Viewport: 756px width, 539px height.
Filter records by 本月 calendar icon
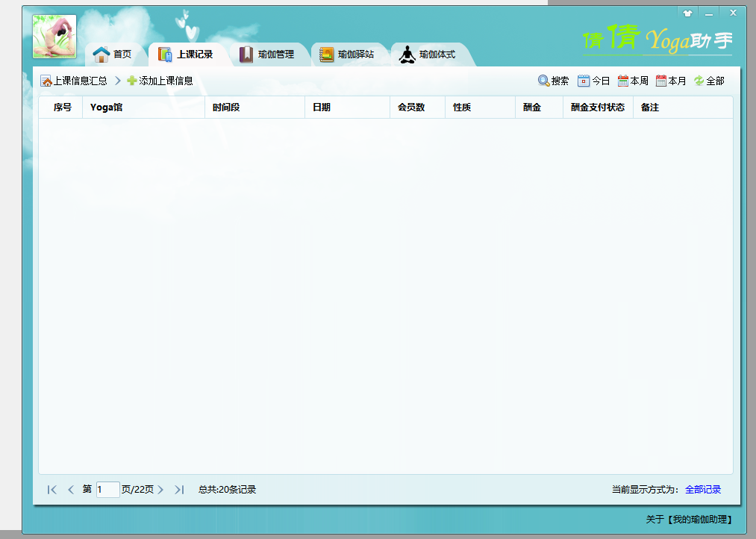661,81
